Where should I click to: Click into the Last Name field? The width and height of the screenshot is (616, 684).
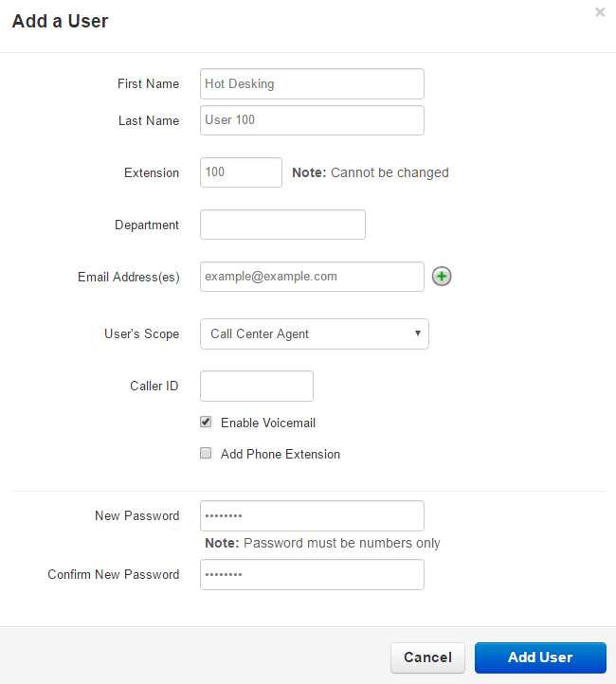(x=312, y=120)
